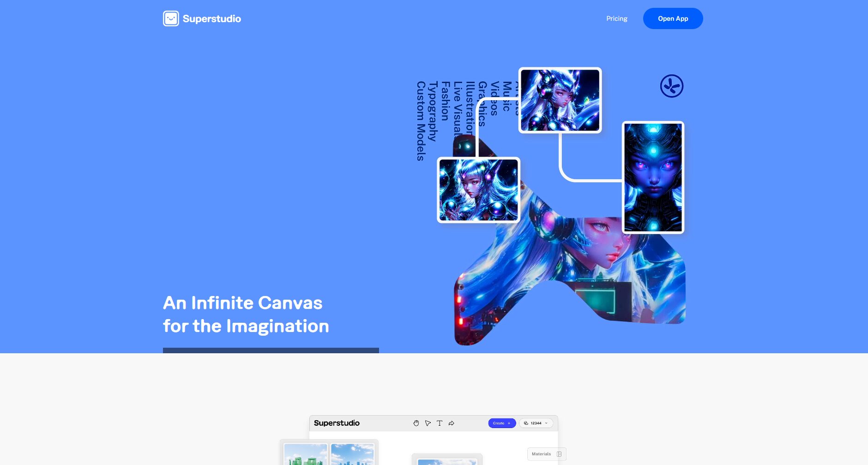The height and width of the screenshot is (465, 868).
Task: Click the share arrow icon
Action: (x=452, y=423)
